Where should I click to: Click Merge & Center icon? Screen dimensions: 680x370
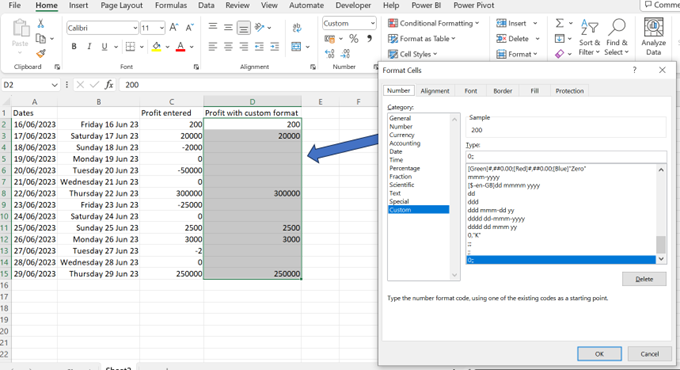pos(296,46)
